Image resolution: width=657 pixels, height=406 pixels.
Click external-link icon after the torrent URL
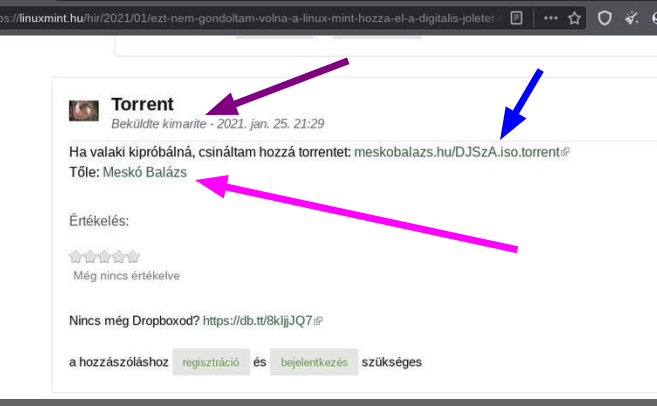pyautogui.click(x=565, y=153)
